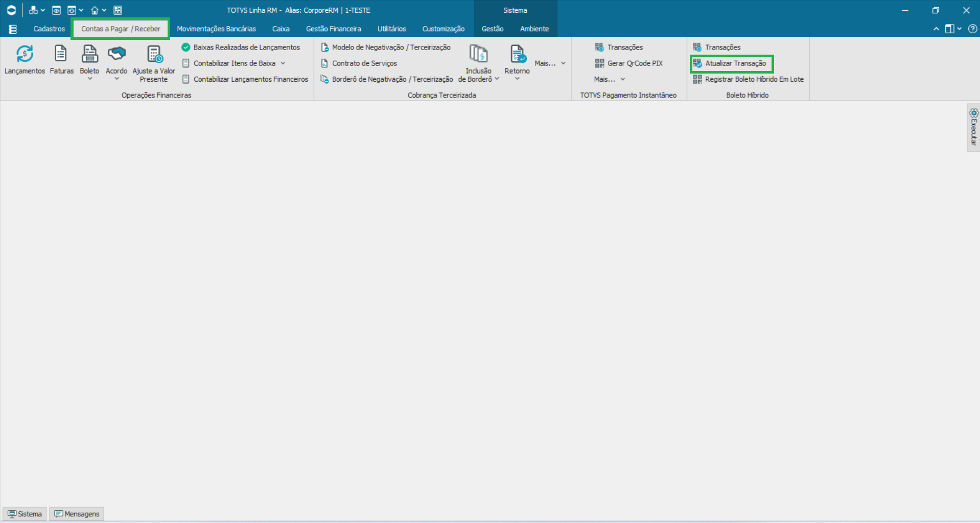The width and height of the screenshot is (980, 523).
Task: Collapse the ribbon with the up chevron
Action: (x=936, y=29)
